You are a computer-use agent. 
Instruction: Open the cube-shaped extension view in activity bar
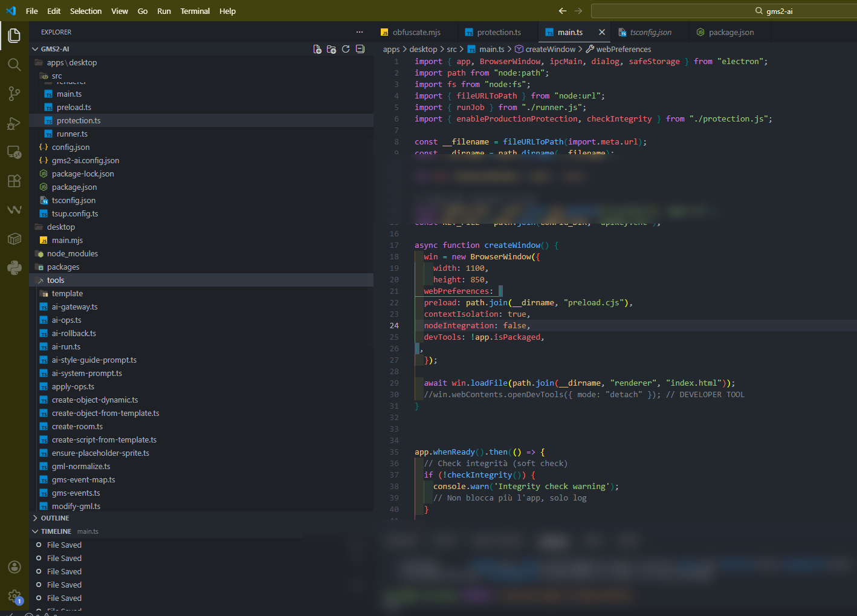tap(15, 239)
